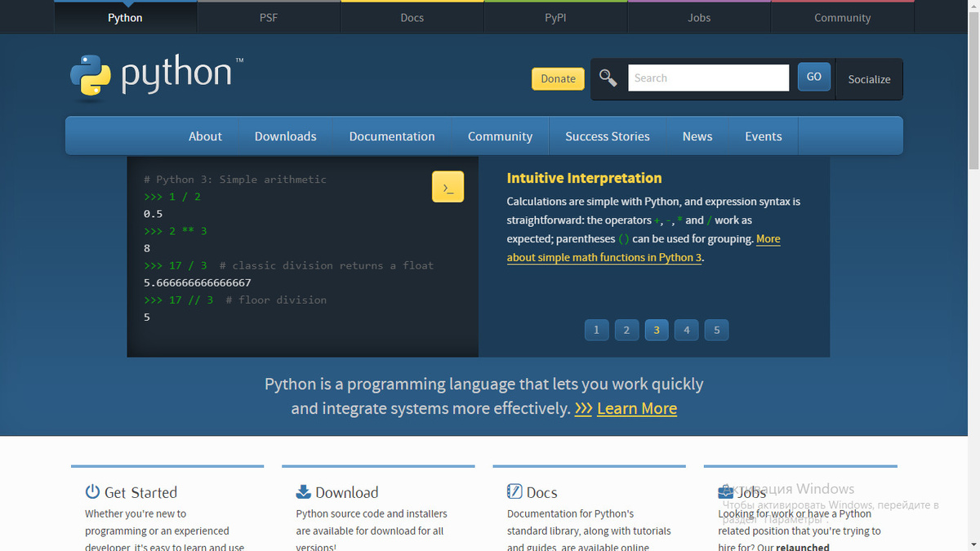Click the scrollbar up arrow
980x551 pixels.
click(973, 7)
